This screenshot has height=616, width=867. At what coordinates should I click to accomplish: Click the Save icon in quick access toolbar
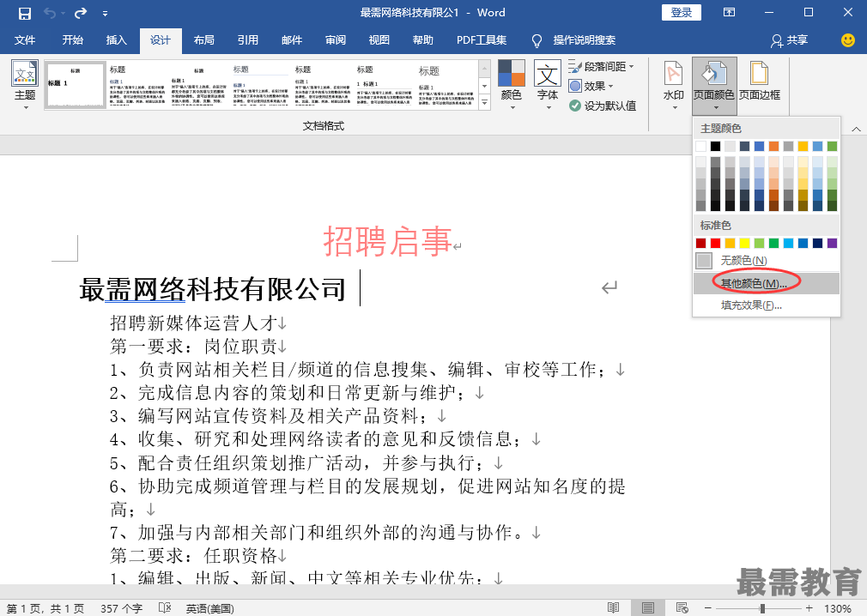point(24,13)
